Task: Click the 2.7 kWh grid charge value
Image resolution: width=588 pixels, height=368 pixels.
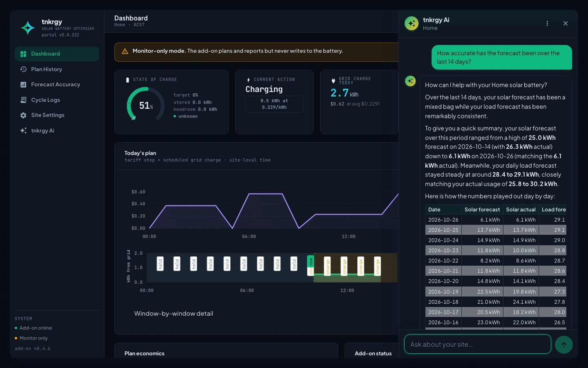Action: click(x=344, y=93)
